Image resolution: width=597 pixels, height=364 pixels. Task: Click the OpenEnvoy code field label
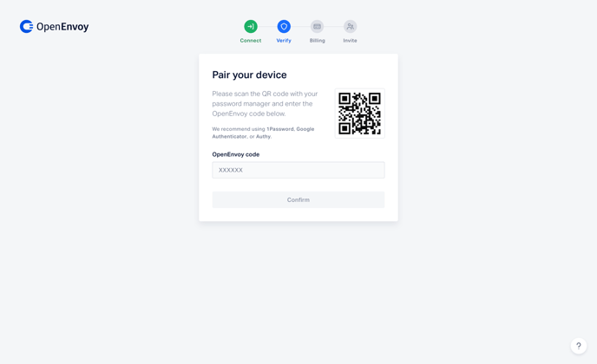point(236,154)
